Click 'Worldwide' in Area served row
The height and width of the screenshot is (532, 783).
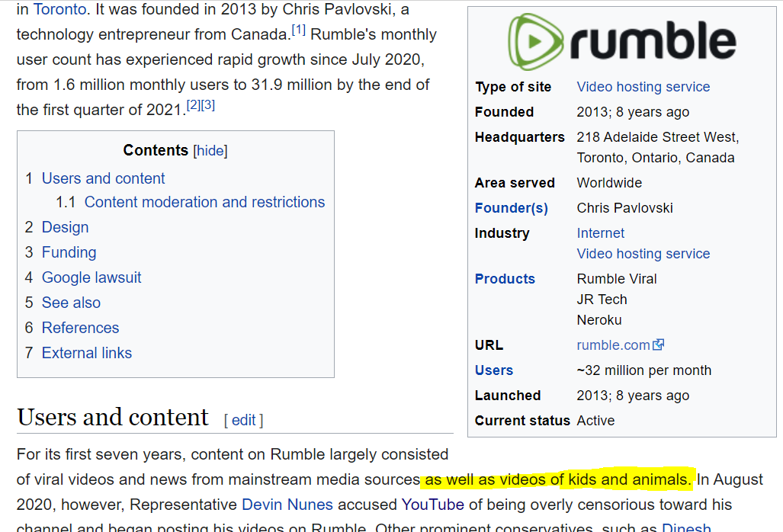click(x=609, y=183)
